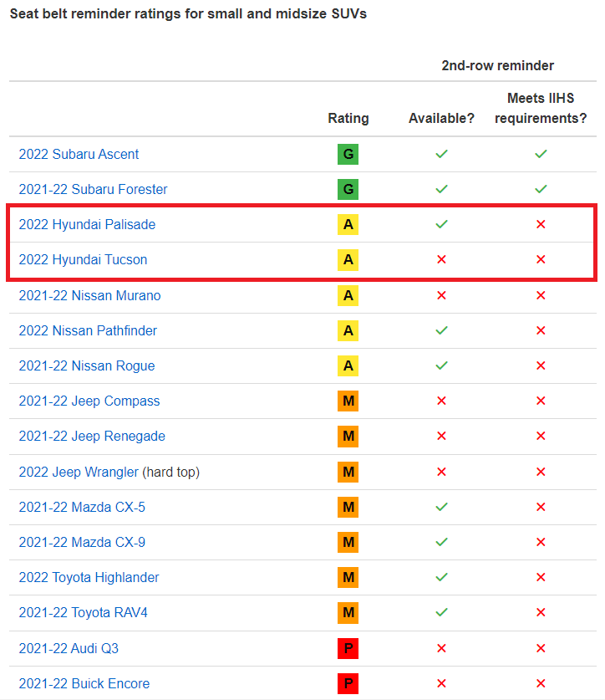Open the 2021-22 Nissan Murano link
The image size is (605, 700).
coord(89,295)
